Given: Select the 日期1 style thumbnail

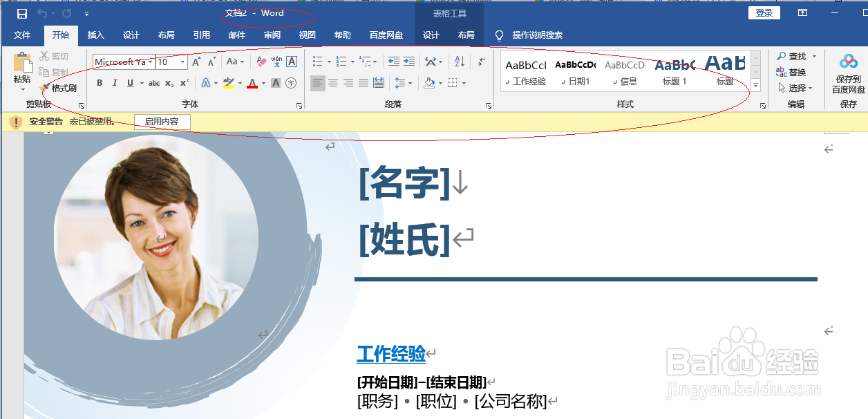Looking at the screenshot, I should pos(575,71).
